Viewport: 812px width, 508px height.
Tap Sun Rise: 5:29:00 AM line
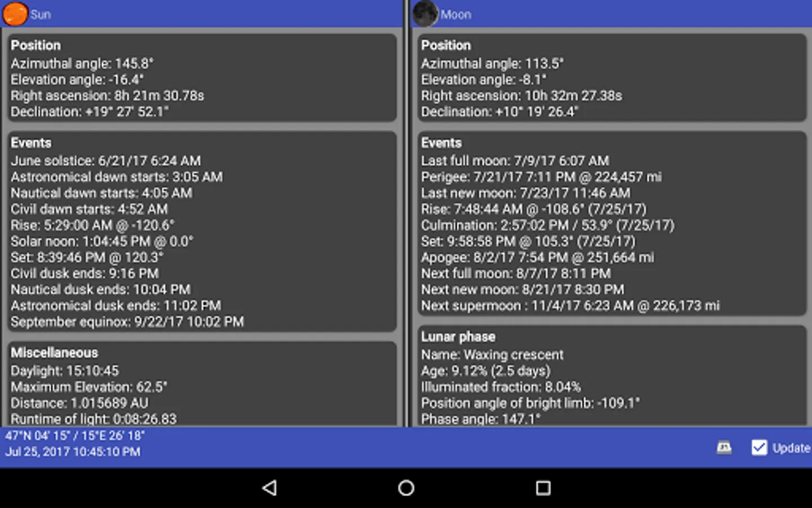pos(92,225)
